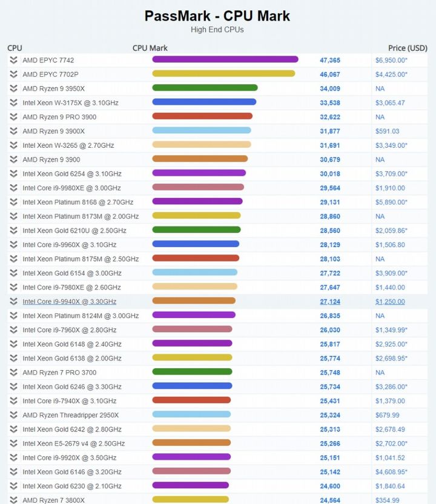The width and height of the screenshot is (436, 504).
Task: Expand the Intel Core i9-9960X chevron
Action: (13, 245)
